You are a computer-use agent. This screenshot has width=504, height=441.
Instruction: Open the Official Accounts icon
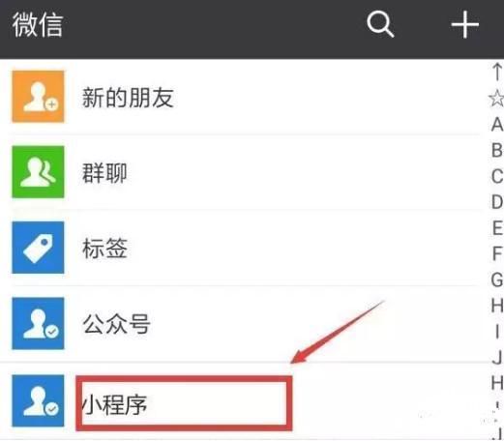pos(38,323)
